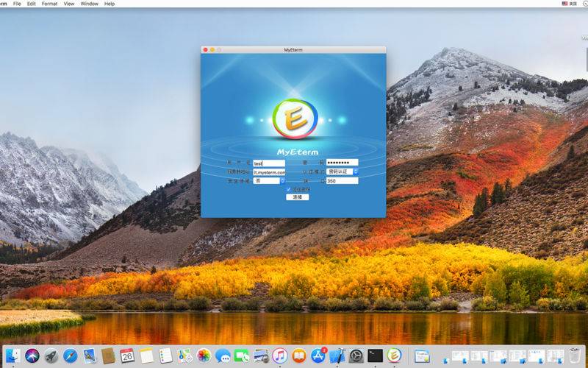The width and height of the screenshot is (588, 368).
Task: Open the Trash in the dock
Action: (574, 355)
